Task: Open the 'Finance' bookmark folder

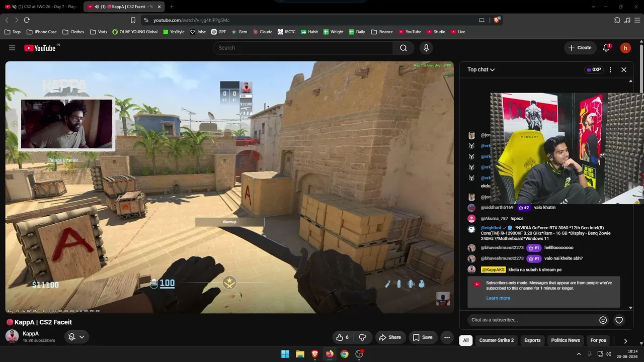Action: tap(382, 32)
